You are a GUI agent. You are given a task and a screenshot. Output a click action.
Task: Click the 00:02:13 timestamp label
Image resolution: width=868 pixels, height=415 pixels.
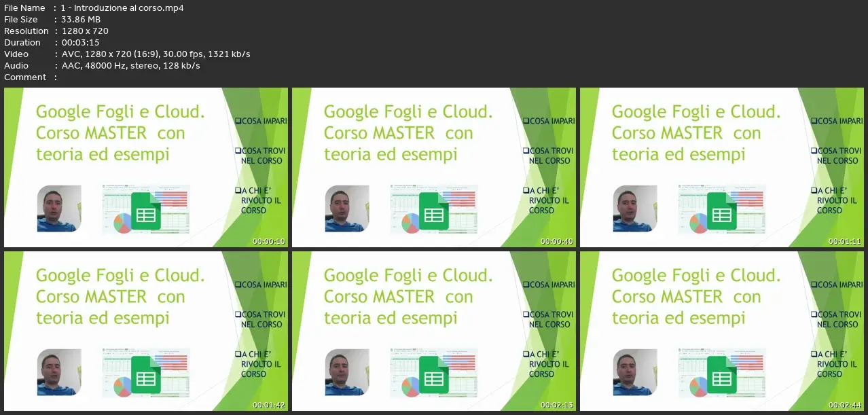pos(557,405)
